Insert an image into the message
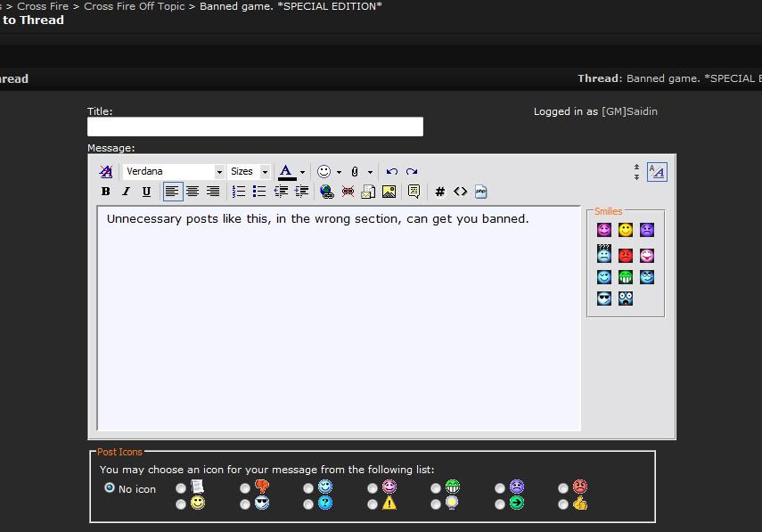This screenshot has width=762, height=532. [389, 192]
